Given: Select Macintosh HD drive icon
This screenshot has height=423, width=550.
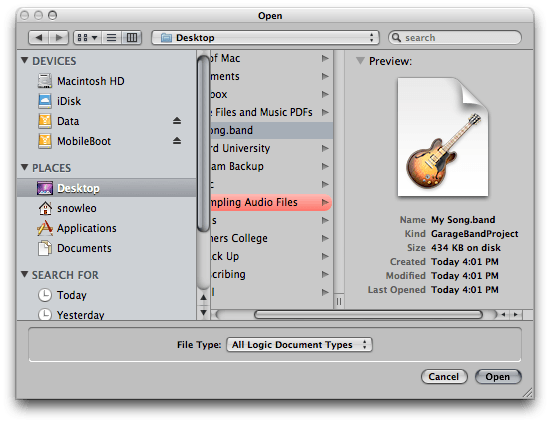Looking at the screenshot, I should pyautogui.click(x=45, y=81).
